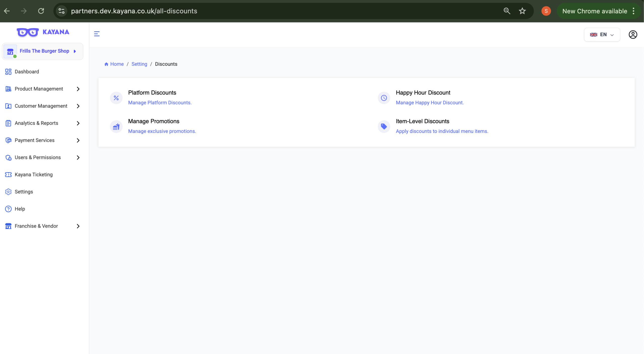Screen dimensions: 644x354
Task: Click the Happy Hour clock icon
Action: [384, 98]
